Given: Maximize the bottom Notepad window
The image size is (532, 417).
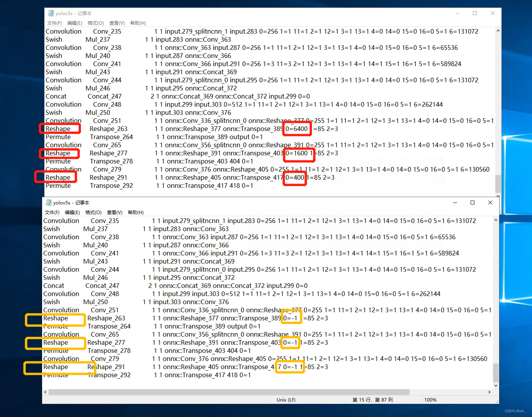Looking at the screenshot, I should [473, 203].
